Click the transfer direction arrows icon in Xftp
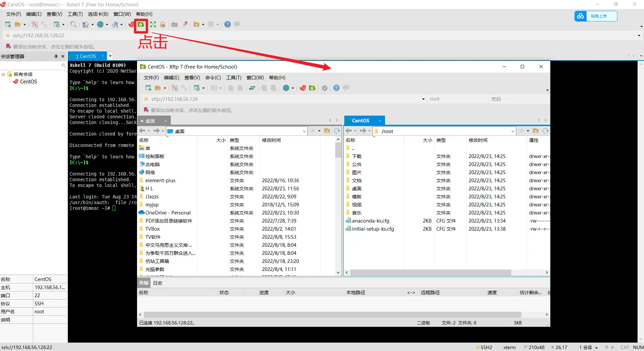The width and height of the screenshot is (644, 351). coord(252,88)
